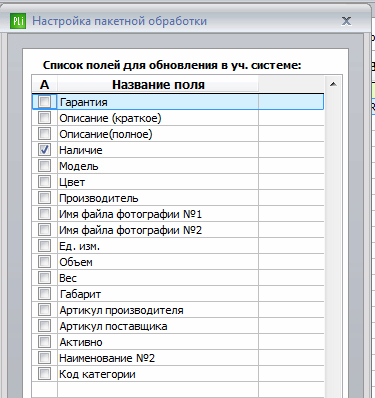This screenshot has height=398, width=375.
Task: Select the Гарантия row text
Action: point(83,102)
